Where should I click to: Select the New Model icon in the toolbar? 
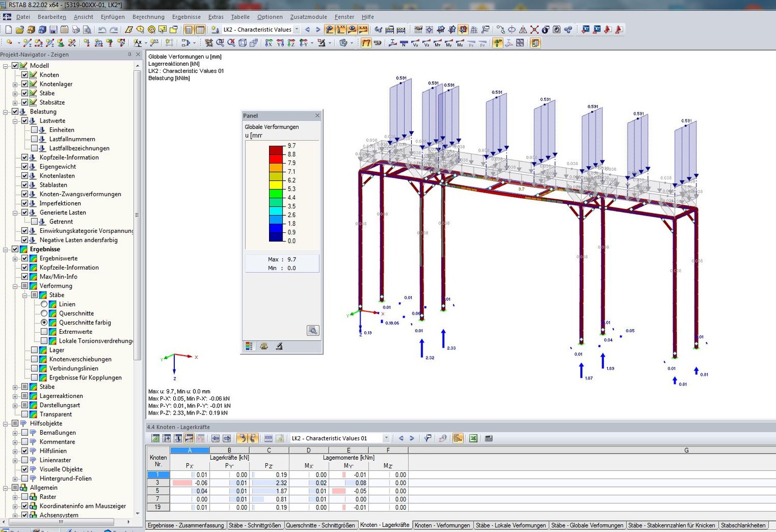point(8,29)
